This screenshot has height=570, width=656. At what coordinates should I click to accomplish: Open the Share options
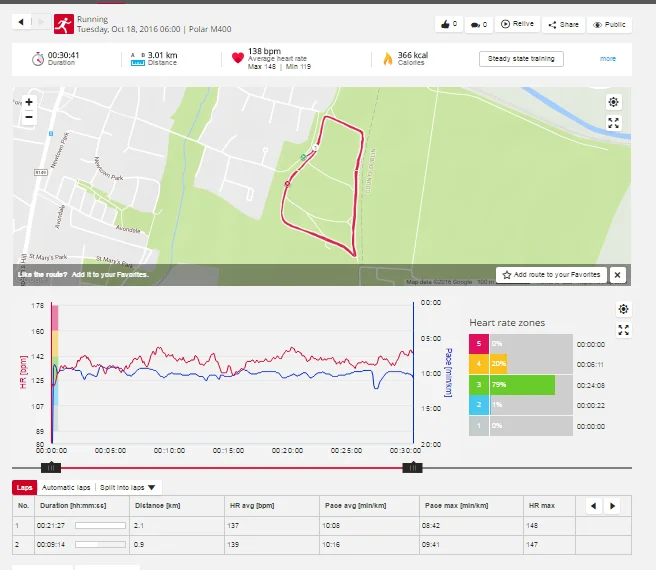click(564, 24)
